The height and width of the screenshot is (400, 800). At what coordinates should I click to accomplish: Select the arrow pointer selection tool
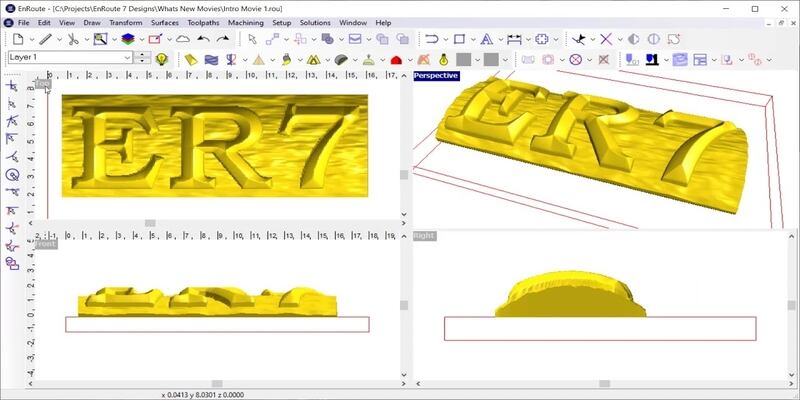252,39
